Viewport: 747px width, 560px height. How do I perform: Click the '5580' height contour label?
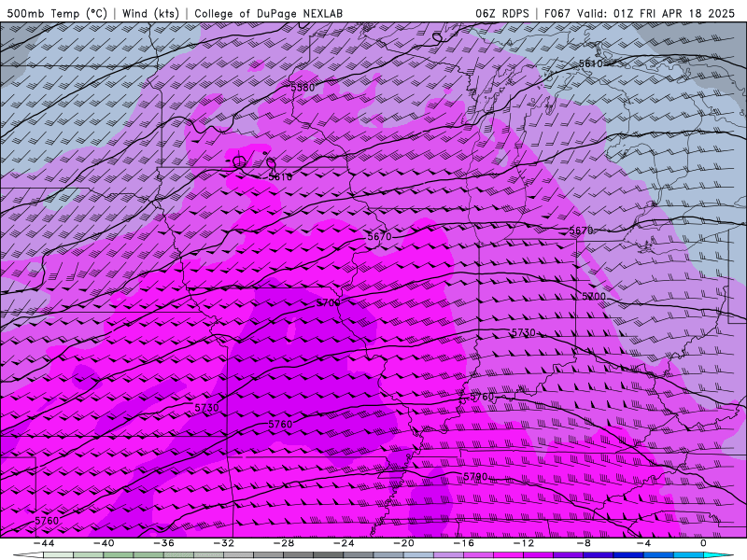pyautogui.click(x=303, y=88)
